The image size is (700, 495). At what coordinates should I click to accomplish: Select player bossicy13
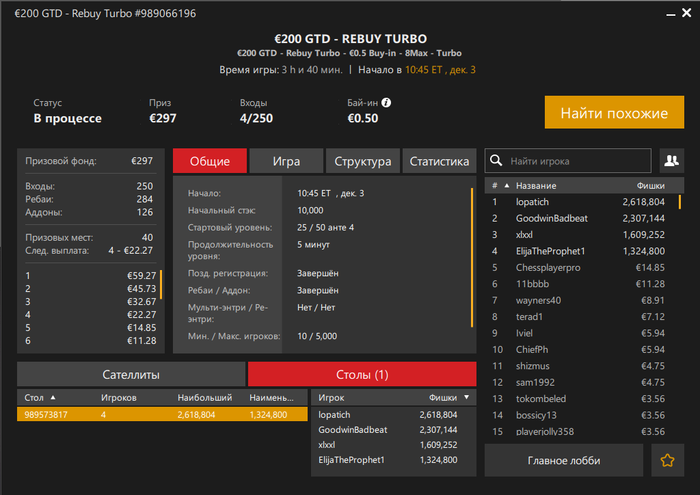[x=582, y=415]
